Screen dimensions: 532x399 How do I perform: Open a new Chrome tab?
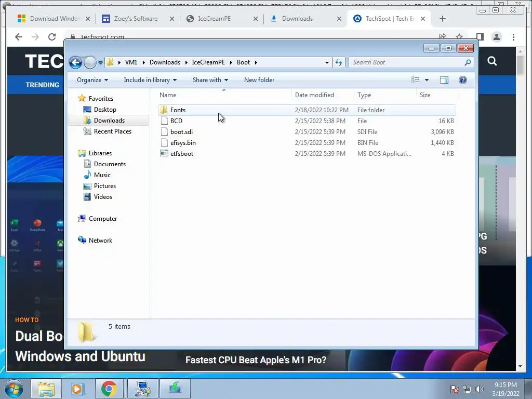tap(443, 19)
